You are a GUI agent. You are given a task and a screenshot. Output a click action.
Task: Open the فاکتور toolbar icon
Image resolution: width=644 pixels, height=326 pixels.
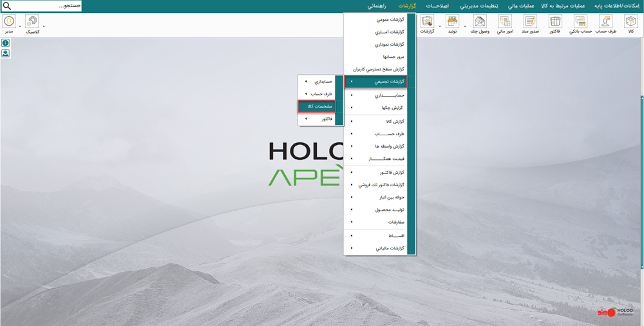tap(555, 24)
